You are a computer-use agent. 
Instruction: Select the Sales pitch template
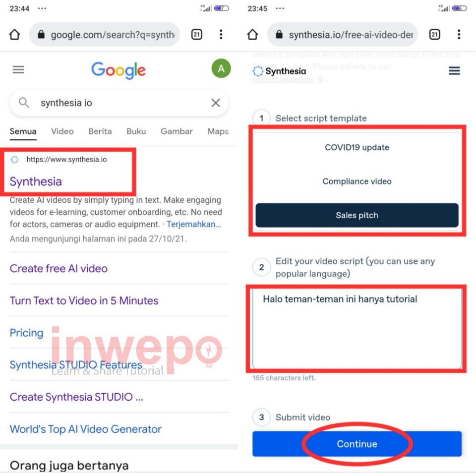357,215
